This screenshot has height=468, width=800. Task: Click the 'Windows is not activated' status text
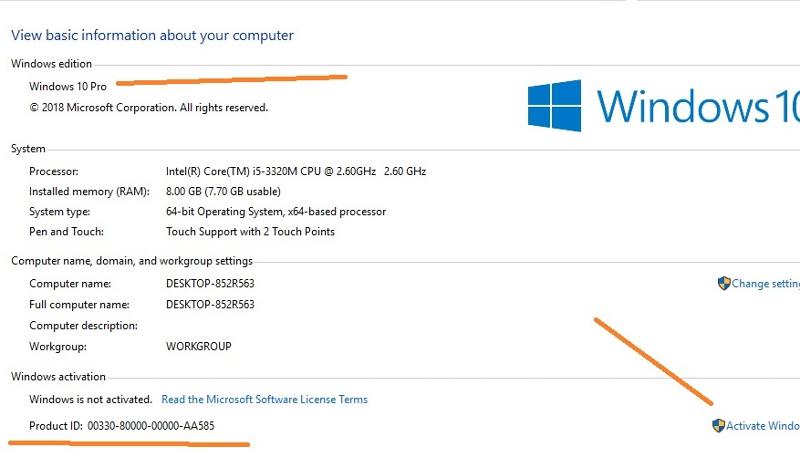click(90, 399)
